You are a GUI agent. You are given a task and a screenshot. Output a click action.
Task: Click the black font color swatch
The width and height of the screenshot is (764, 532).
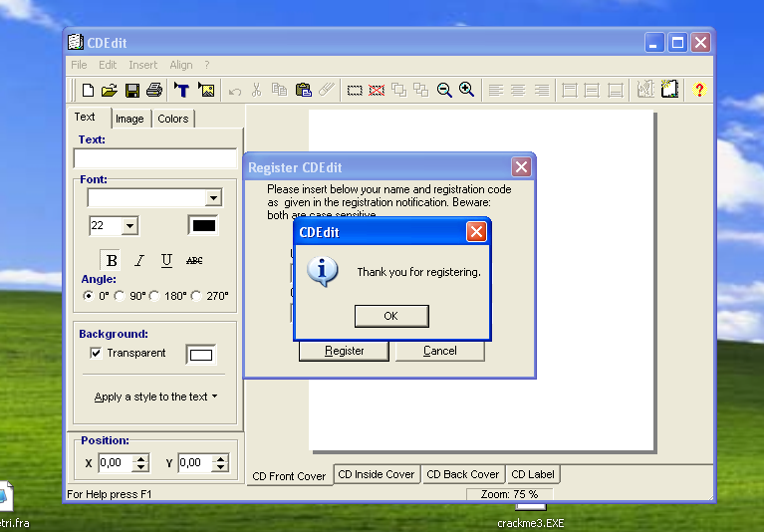pyautogui.click(x=203, y=226)
